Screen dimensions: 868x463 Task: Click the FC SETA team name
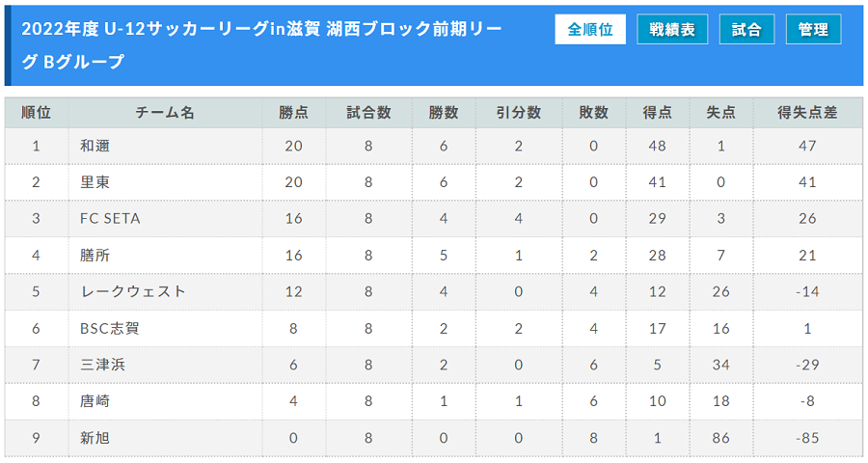click(110, 219)
